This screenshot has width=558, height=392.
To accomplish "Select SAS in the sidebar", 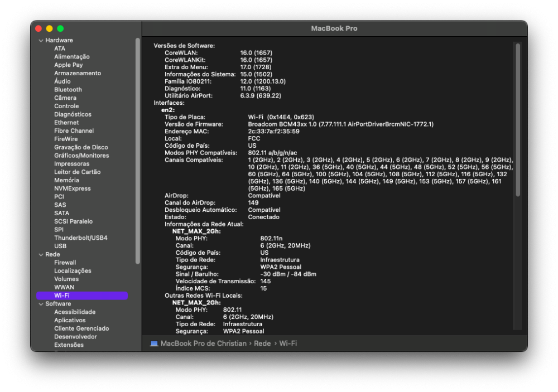I will 60,205.
